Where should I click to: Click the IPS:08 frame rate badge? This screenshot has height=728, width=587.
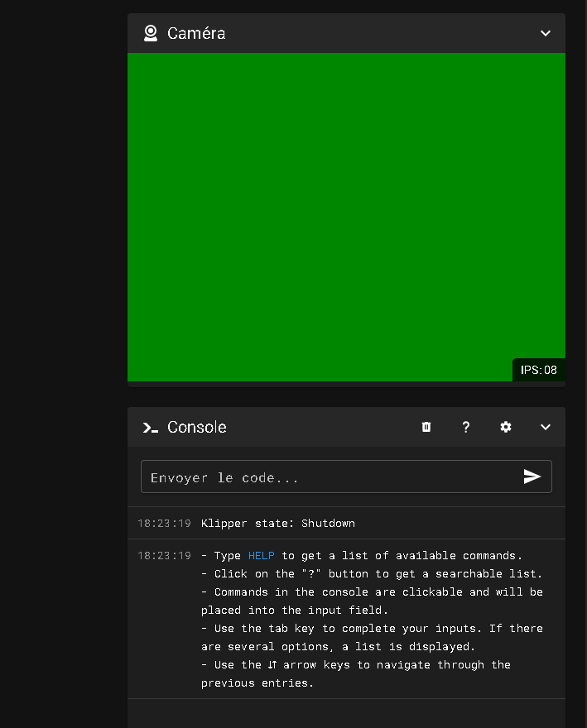539,370
